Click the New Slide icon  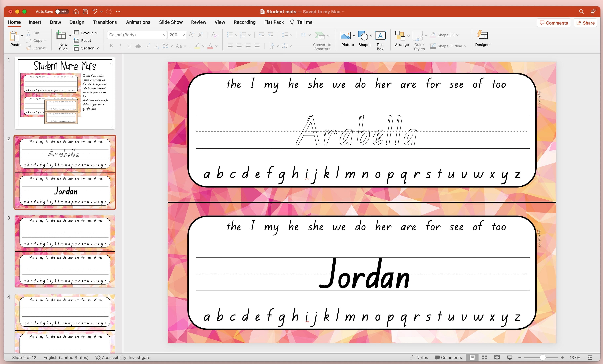(x=61, y=36)
